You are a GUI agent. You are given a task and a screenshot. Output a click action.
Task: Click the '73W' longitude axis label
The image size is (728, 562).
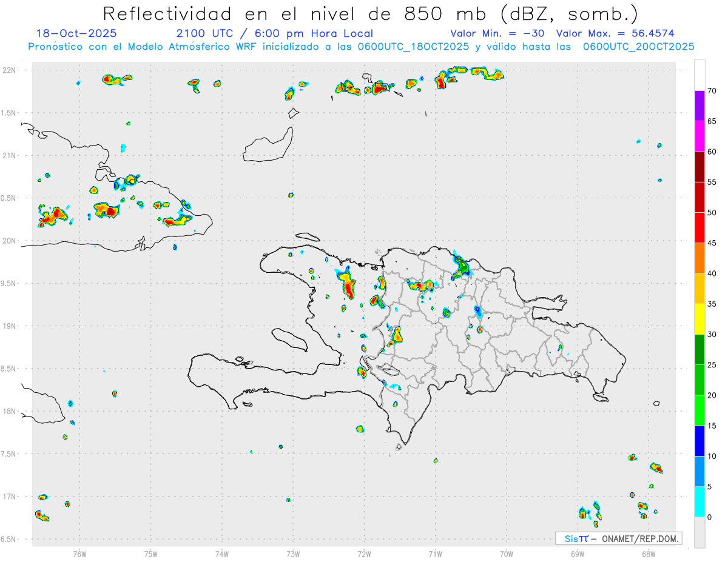point(293,554)
